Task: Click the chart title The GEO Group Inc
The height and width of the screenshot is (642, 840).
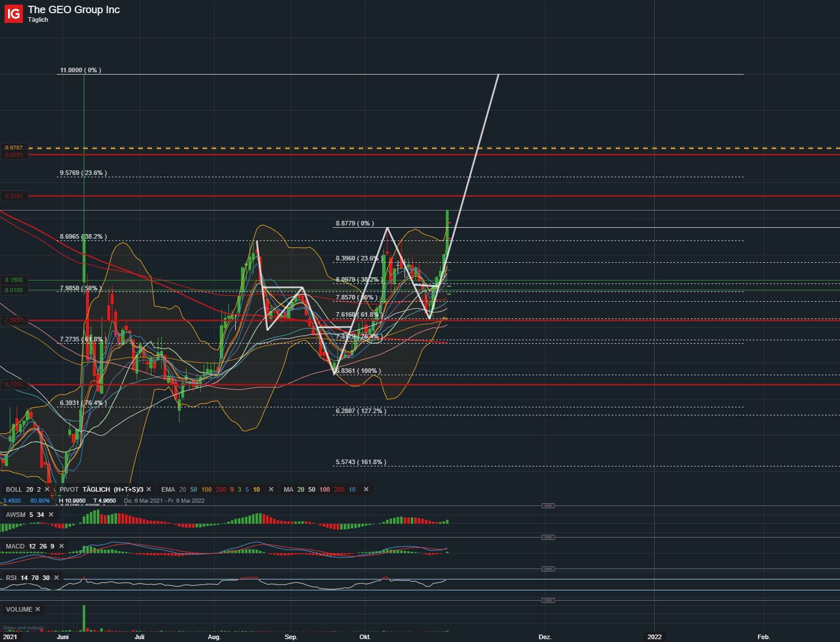Action: click(74, 10)
